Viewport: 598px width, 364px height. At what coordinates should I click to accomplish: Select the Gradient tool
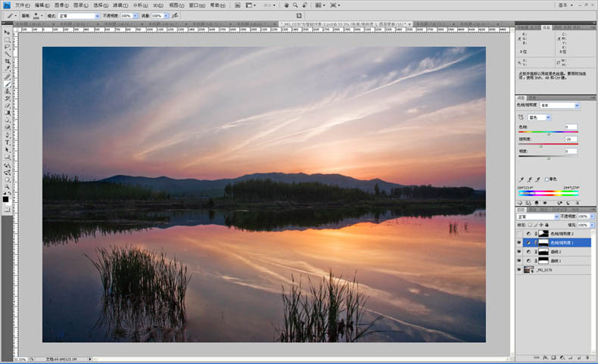7,113
